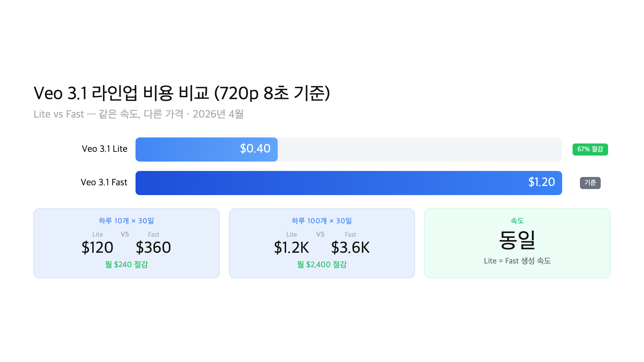The width and height of the screenshot is (644, 362).
Task: Click the chart title about Veo 3.1 라인업
Action: tap(182, 93)
